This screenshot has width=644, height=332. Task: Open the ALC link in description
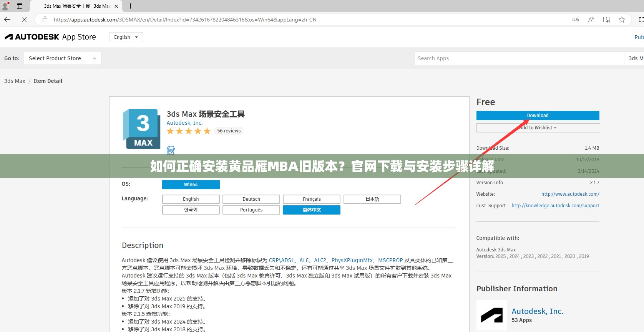(x=304, y=260)
